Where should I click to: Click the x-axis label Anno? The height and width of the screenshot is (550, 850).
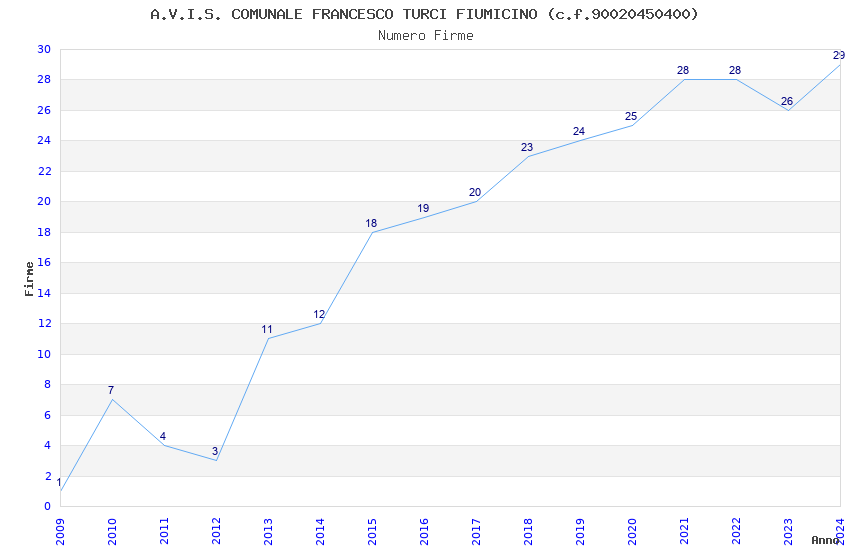825,540
